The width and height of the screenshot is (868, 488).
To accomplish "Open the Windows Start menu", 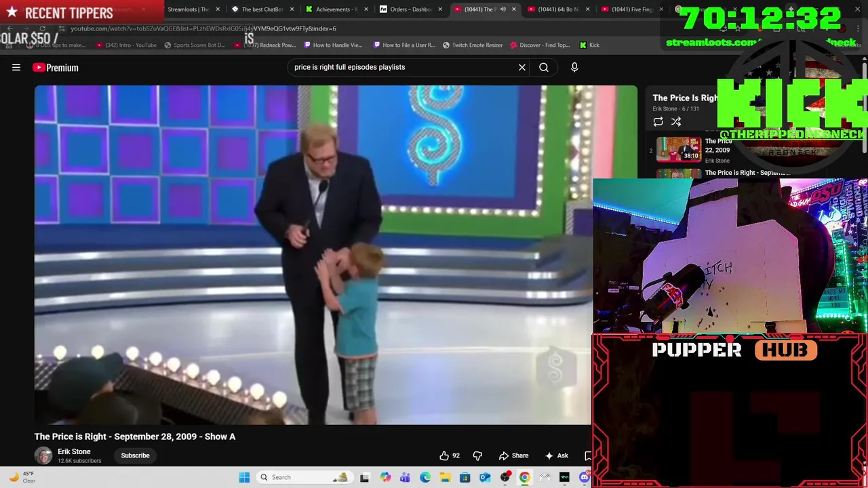I will click(x=244, y=477).
